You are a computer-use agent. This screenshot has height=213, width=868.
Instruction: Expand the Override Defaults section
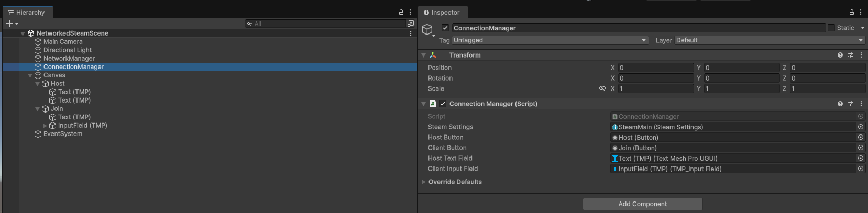click(424, 182)
